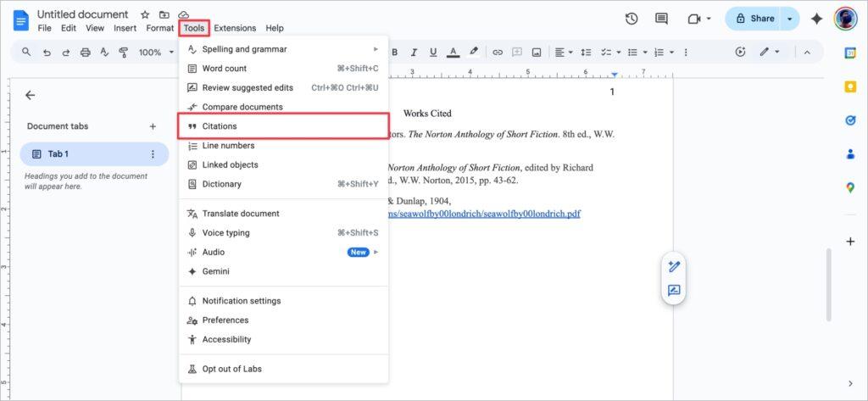Open the seawolfby00londrich.pdf link
The height and width of the screenshot is (401, 868).
484,214
